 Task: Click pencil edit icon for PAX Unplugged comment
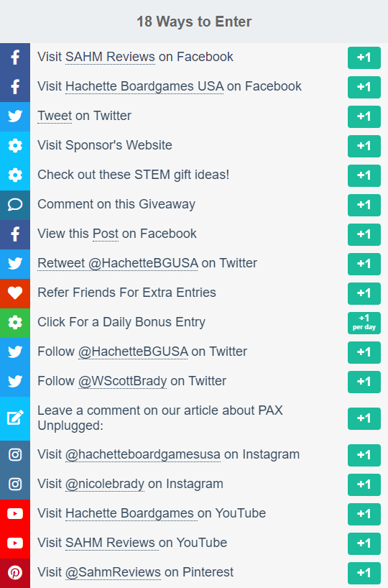coord(15,418)
